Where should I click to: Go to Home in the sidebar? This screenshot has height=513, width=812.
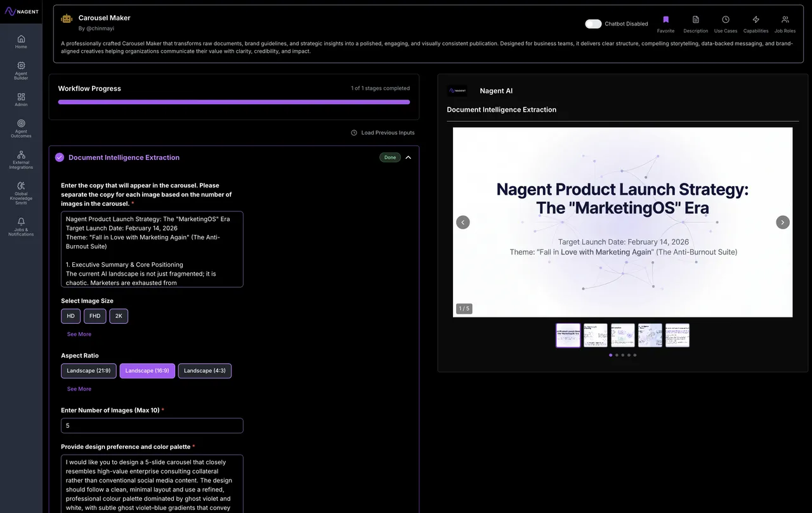click(x=21, y=39)
